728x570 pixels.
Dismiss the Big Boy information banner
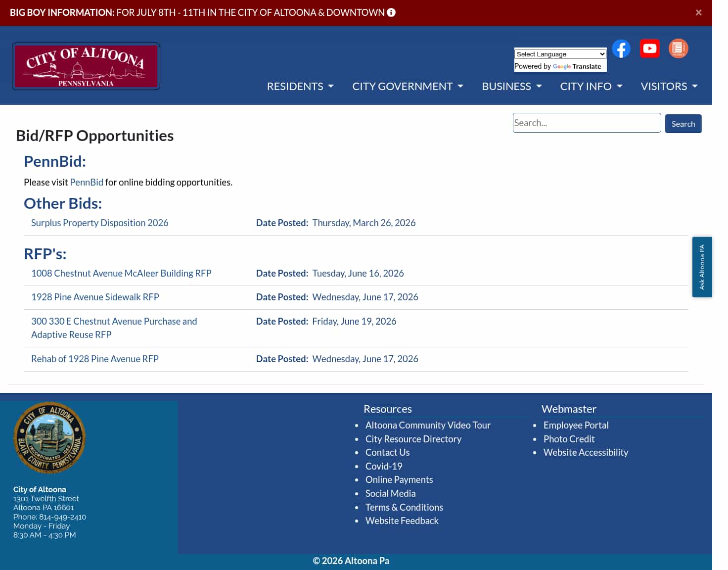(x=699, y=12)
